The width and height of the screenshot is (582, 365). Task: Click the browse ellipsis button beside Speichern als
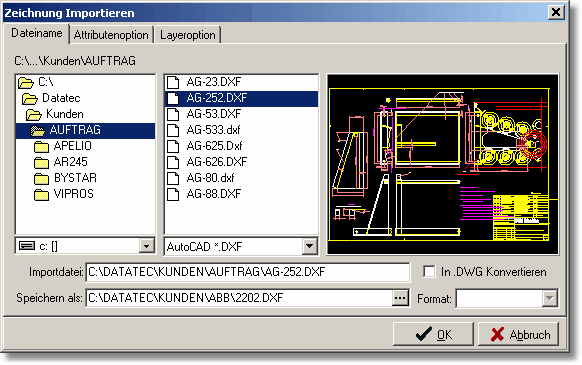(x=400, y=298)
